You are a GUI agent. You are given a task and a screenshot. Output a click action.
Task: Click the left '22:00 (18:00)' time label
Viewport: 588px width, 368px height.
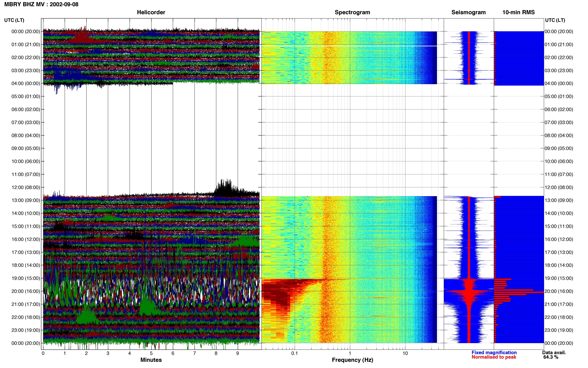(26, 317)
